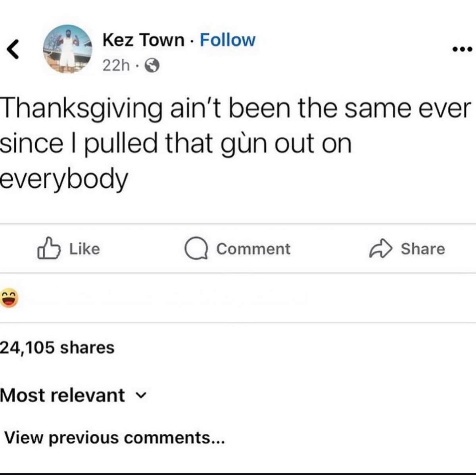Open the post timestamp showing 22h
Screen dimensions: 476x475
[x=115, y=65]
